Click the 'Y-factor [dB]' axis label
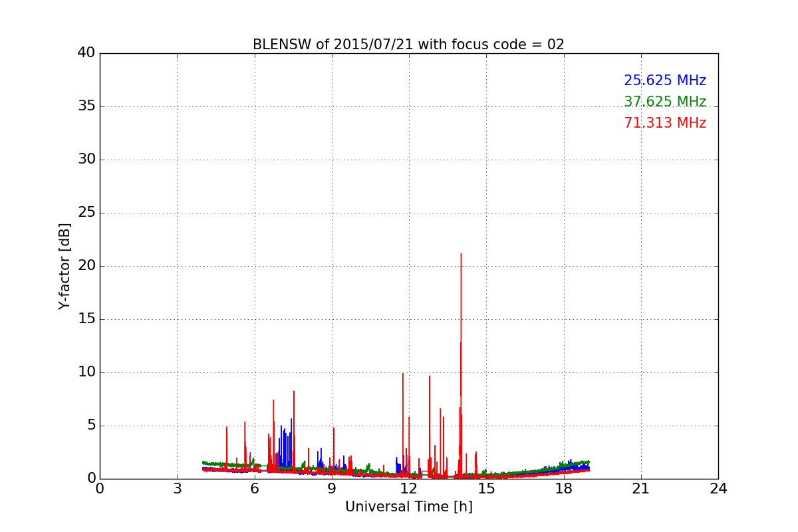This screenshot has width=798, height=532. click(x=65, y=266)
